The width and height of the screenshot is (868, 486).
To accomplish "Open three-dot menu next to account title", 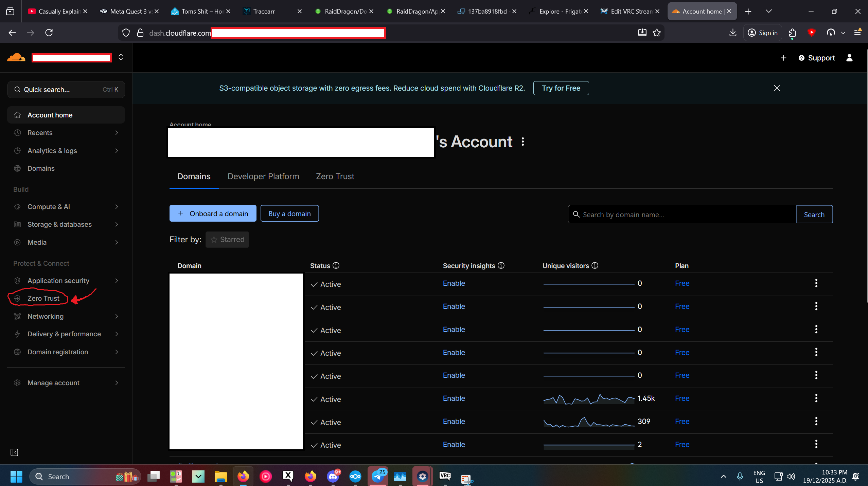I will click(x=523, y=142).
